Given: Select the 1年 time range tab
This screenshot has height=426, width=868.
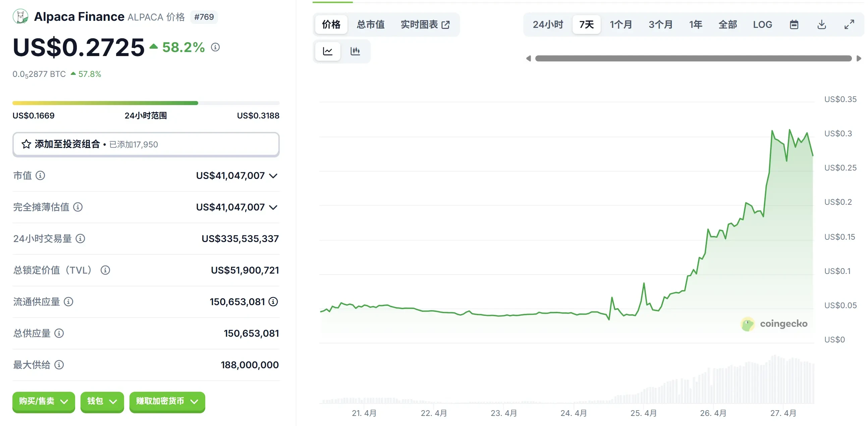Looking at the screenshot, I should 696,24.
